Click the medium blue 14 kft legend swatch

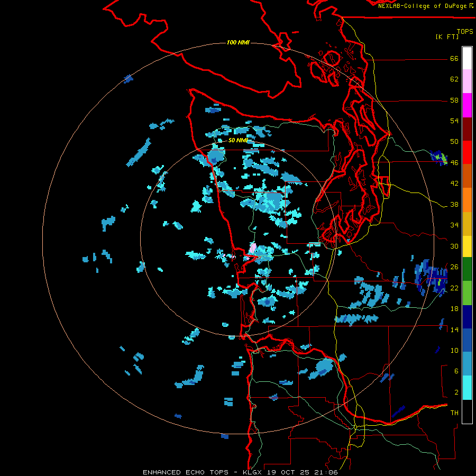point(467,340)
